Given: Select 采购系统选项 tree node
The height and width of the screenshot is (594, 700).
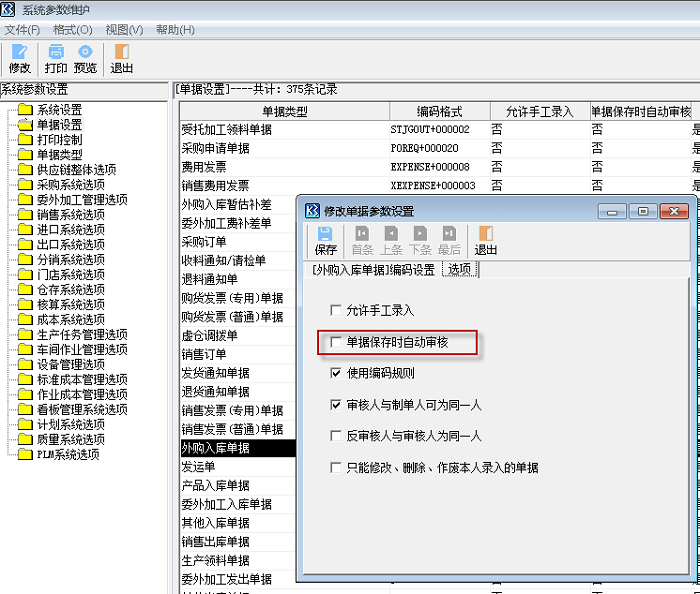Looking at the screenshot, I should click(x=70, y=185).
